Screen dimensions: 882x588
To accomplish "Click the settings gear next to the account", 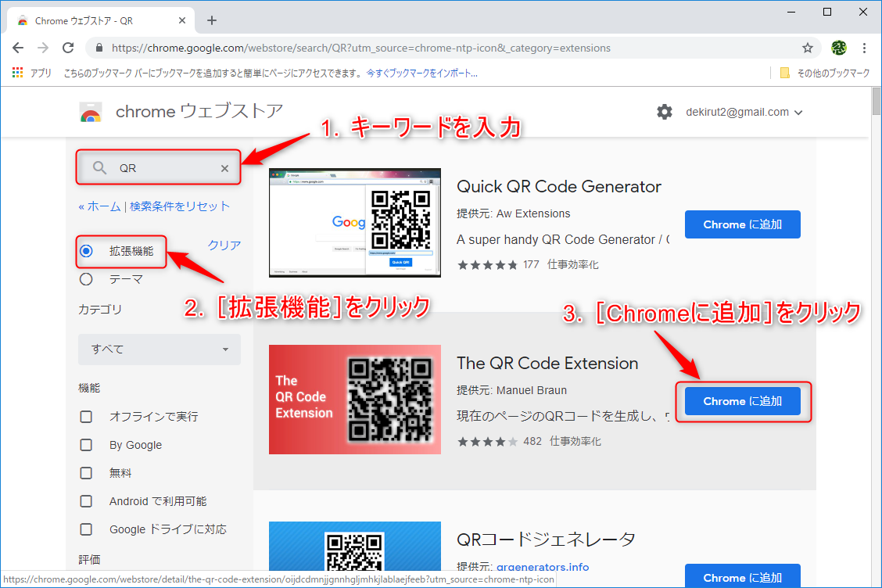I will pyautogui.click(x=664, y=112).
